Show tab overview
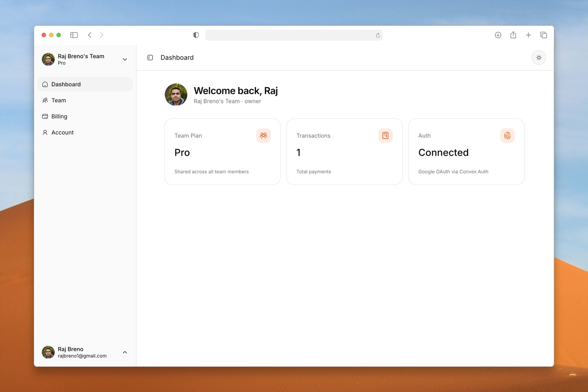 pyautogui.click(x=544, y=35)
